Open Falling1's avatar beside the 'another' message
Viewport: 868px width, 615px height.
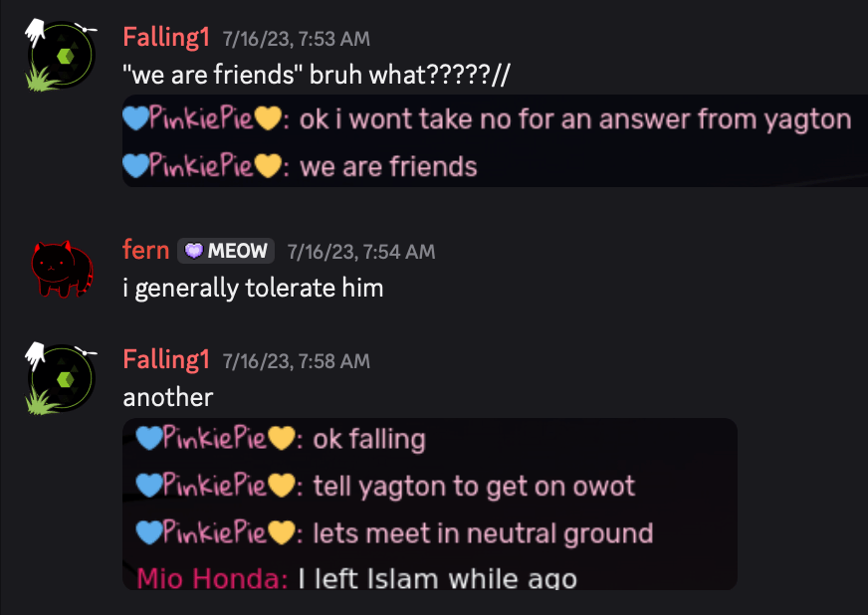pos(62,378)
